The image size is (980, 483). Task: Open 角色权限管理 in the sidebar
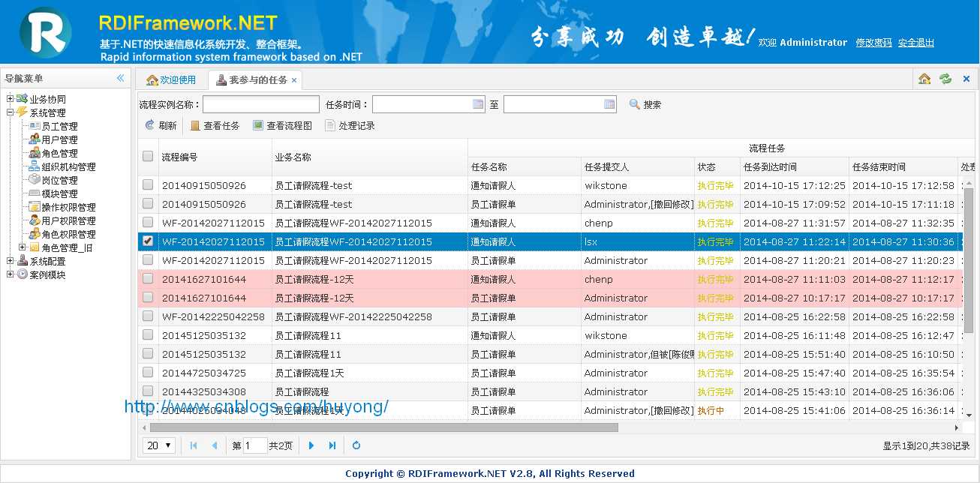point(68,234)
